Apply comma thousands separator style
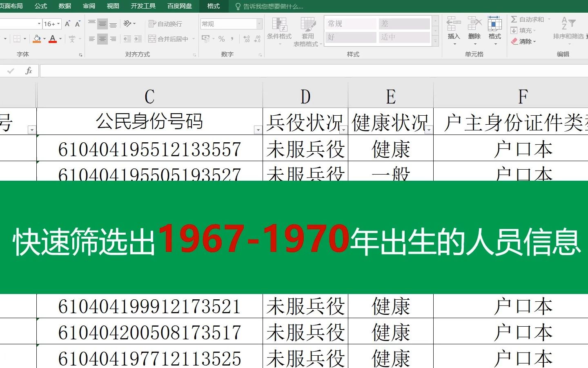 pos(232,39)
